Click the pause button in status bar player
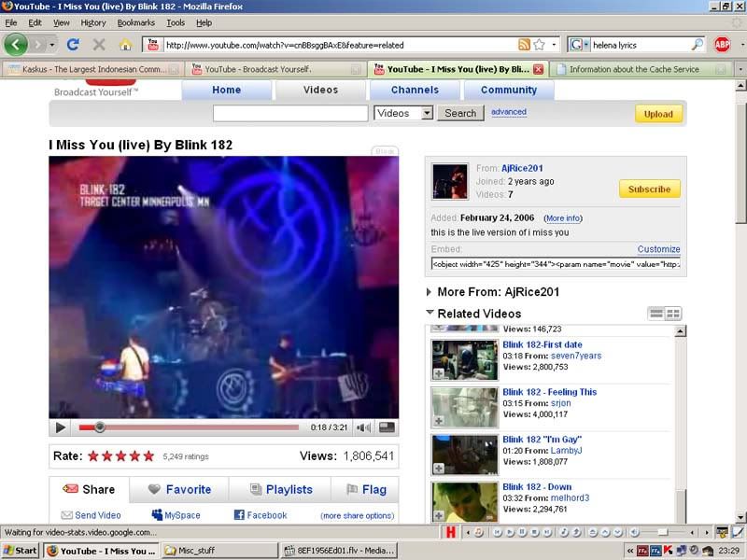The width and height of the screenshot is (747, 560). [x=522, y=532]
